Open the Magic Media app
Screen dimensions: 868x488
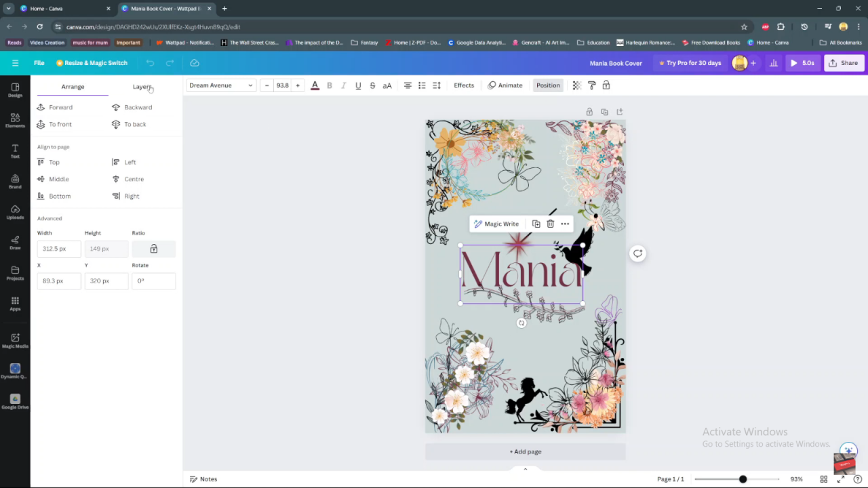tap(15, 340)
